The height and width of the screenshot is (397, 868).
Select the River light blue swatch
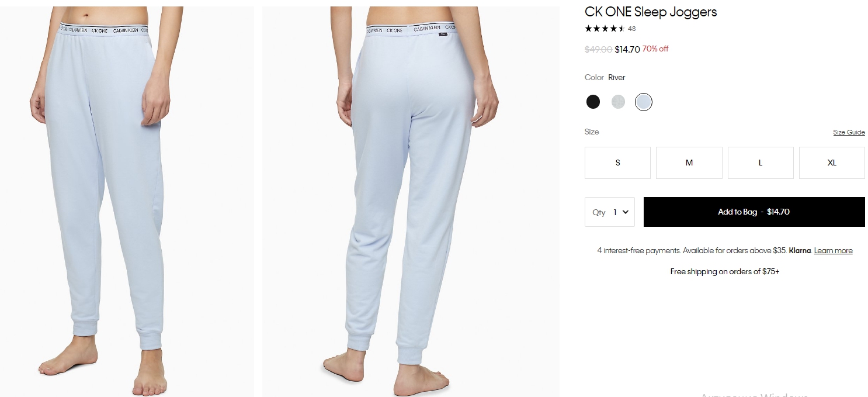click(644, 102)
